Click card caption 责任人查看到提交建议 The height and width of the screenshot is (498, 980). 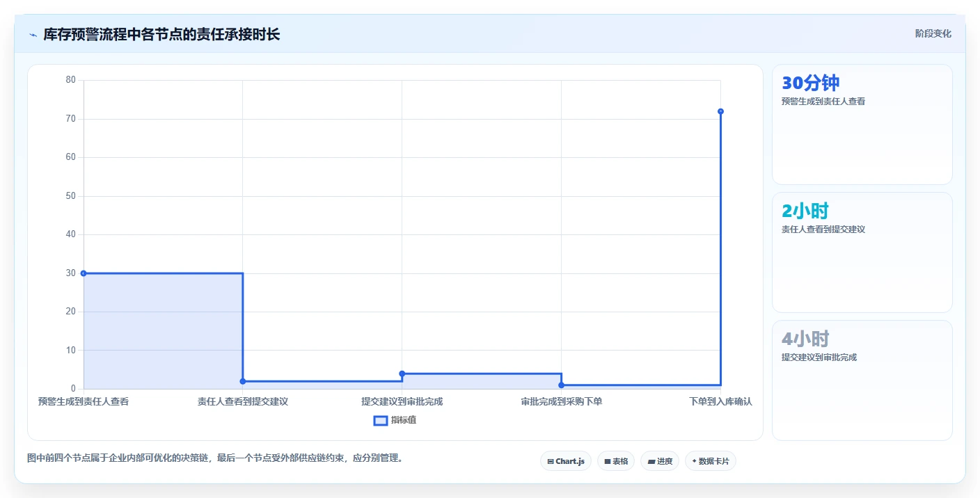(x=823, y=230)
